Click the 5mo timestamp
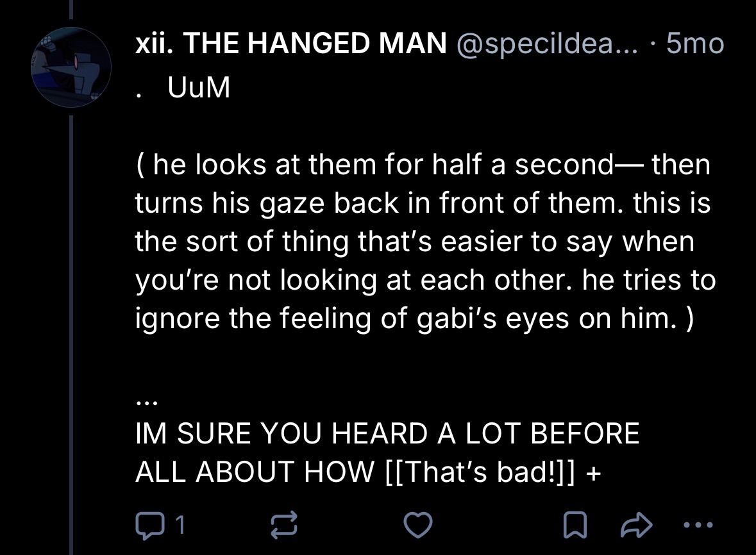756x555 pixels. 694,44
